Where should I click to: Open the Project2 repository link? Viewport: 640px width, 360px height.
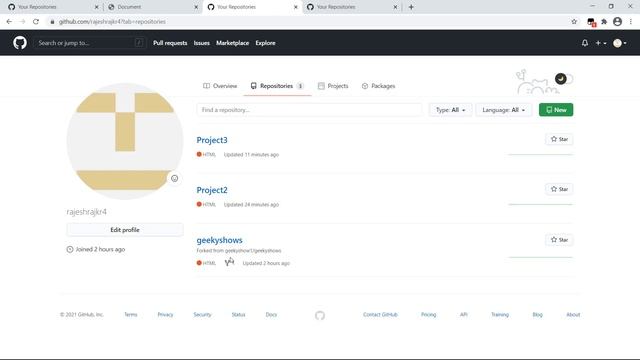(212, 190)
